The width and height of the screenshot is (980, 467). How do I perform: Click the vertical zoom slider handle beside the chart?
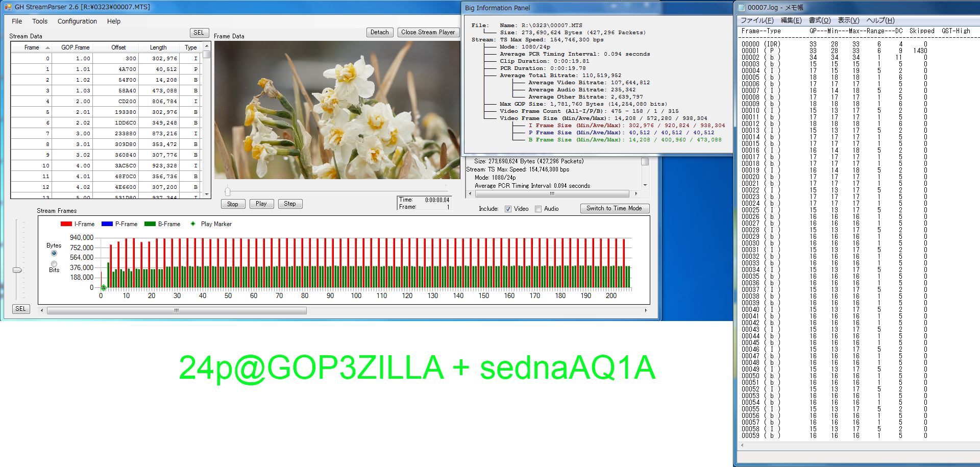(17, 270)
